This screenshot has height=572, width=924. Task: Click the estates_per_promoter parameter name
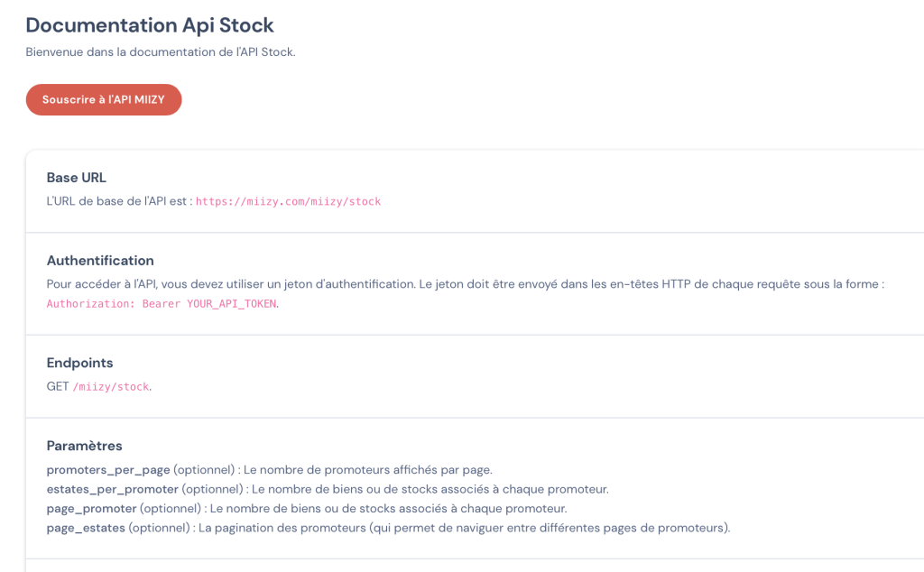(113, 489)
